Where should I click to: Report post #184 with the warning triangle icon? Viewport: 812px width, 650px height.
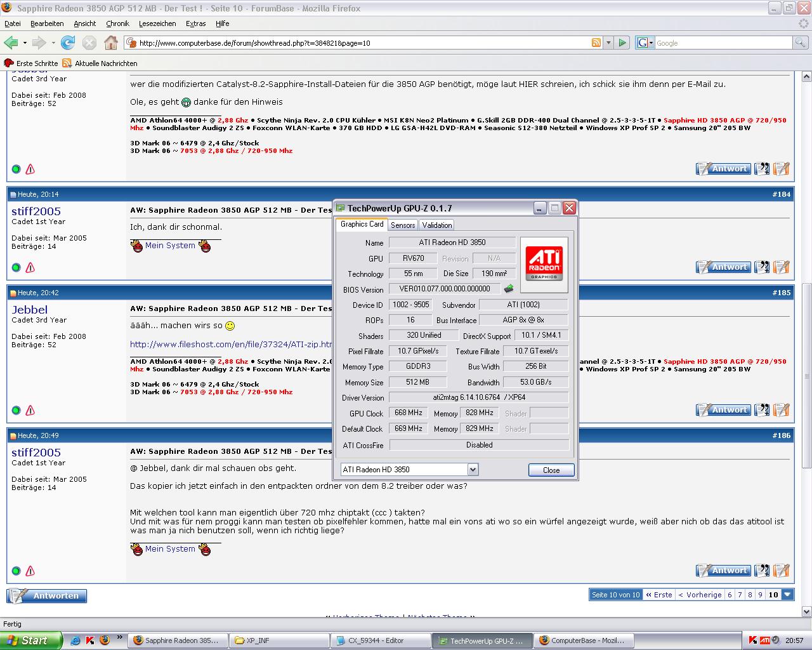(30, 267)
